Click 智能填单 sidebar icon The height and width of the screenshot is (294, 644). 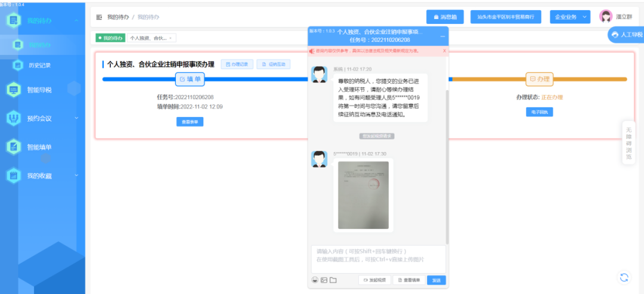(x=14, y=147)
